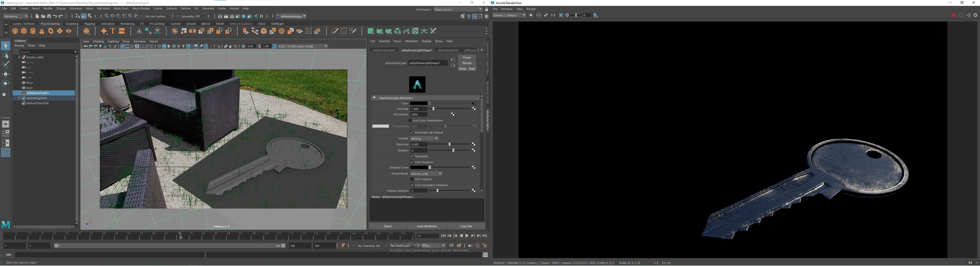Select the Lasso tool in the toolbox
This screenshot has width=980, height=266.
[6, 56]
